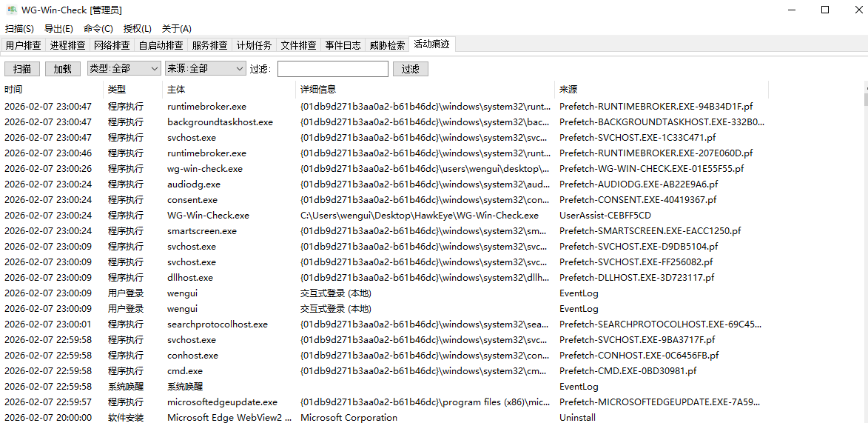Switch to the 威胁检索 tab
Viewport: 868px width, 423px height.
(x=387, y=45)
